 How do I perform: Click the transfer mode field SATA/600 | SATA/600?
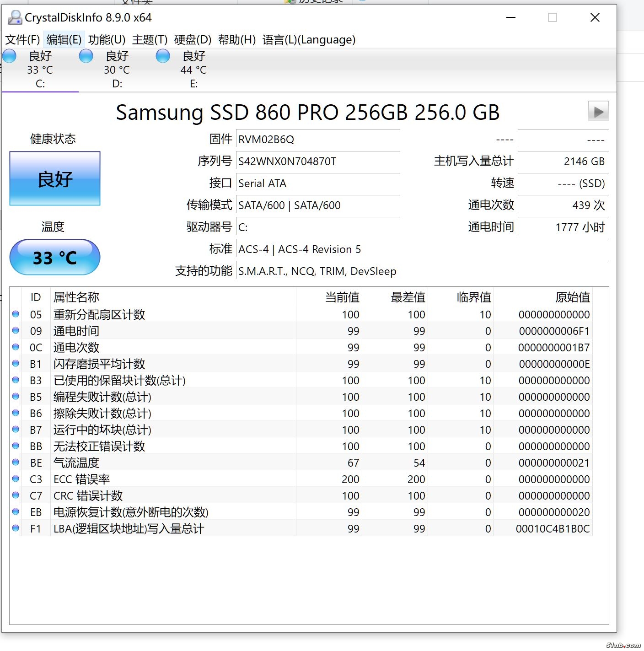(x=318, y=205)
